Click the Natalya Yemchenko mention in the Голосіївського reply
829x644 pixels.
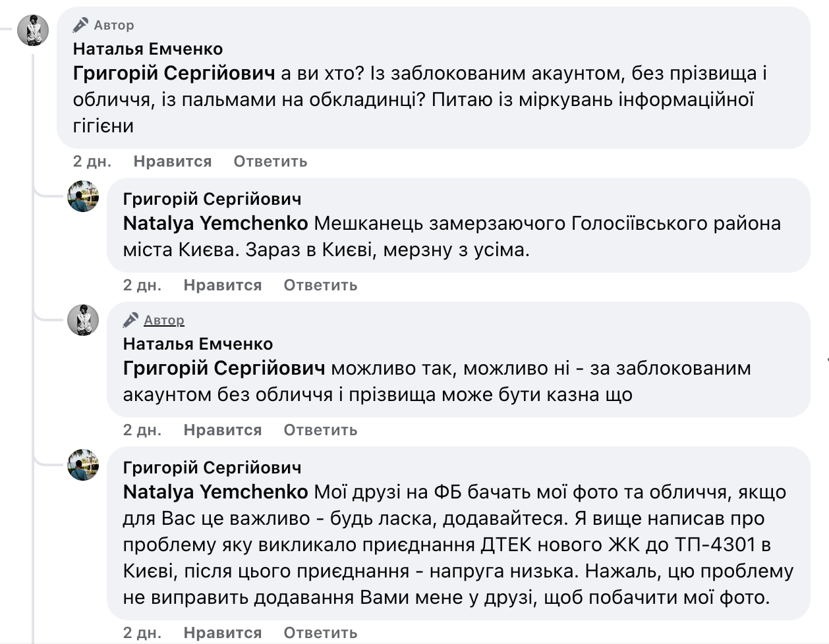click(x=215, y=223)
